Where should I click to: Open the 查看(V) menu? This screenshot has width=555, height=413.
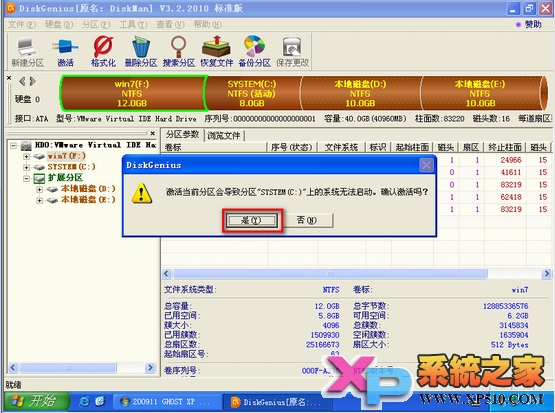[170, 24]
